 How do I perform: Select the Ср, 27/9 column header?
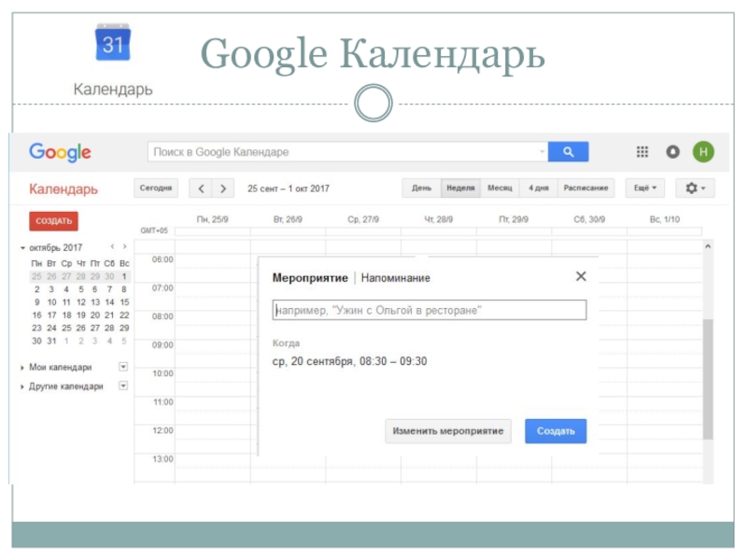pyautogui.click(x=363, y=219)
